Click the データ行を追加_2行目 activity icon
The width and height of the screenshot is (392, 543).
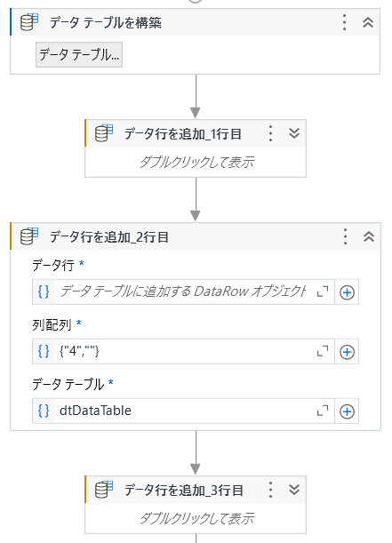29,236
